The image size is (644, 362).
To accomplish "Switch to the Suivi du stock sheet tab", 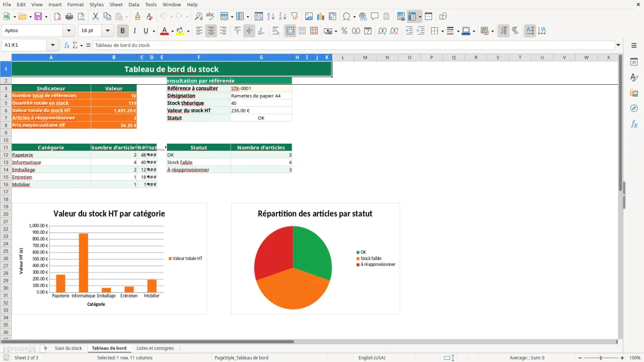I will click(68, 348).
